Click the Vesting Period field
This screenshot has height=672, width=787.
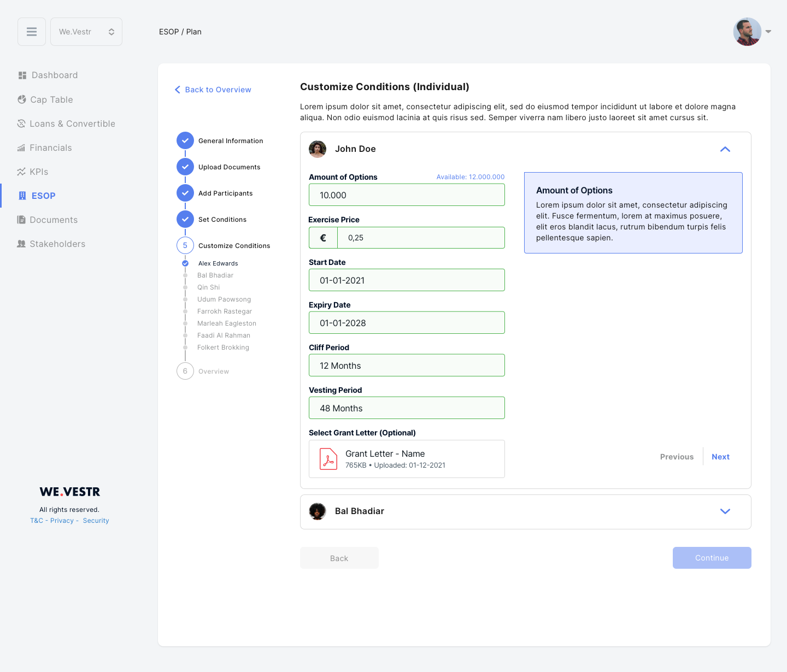407,408
